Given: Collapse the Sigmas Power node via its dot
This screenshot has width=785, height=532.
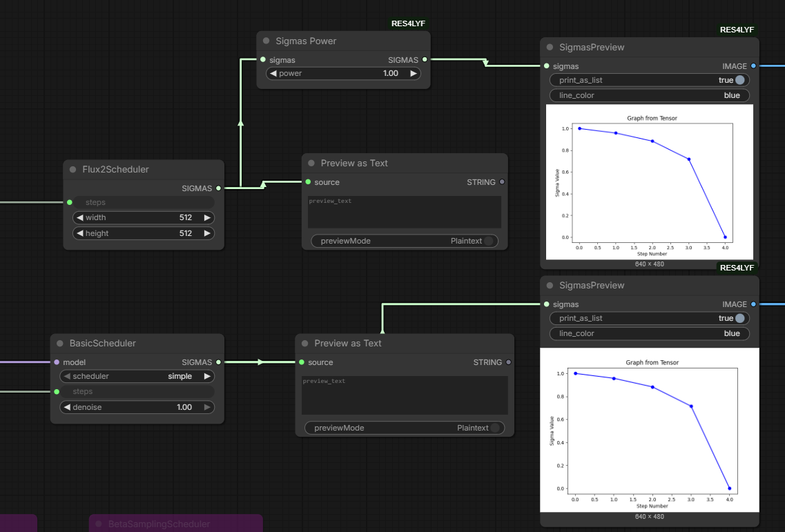Looking at the screenshot, I should pos(266,41).
